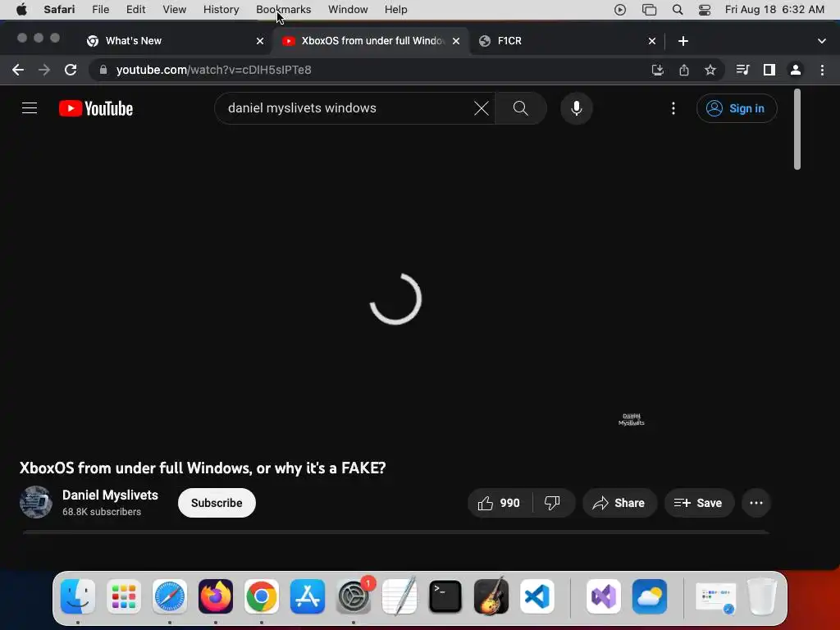Image resolution: width=840 pixels, height=630 pixels.
Task: Click the Spotlight search icon in the menu bar
Action: click(678, 10)
